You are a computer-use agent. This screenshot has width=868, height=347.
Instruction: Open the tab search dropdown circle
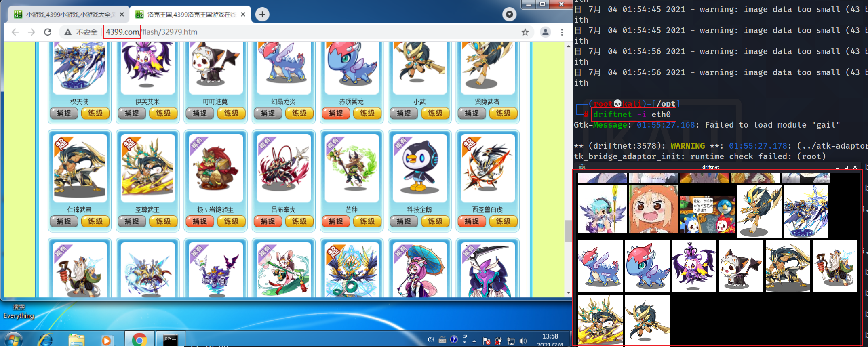click(x=509, y=15)
